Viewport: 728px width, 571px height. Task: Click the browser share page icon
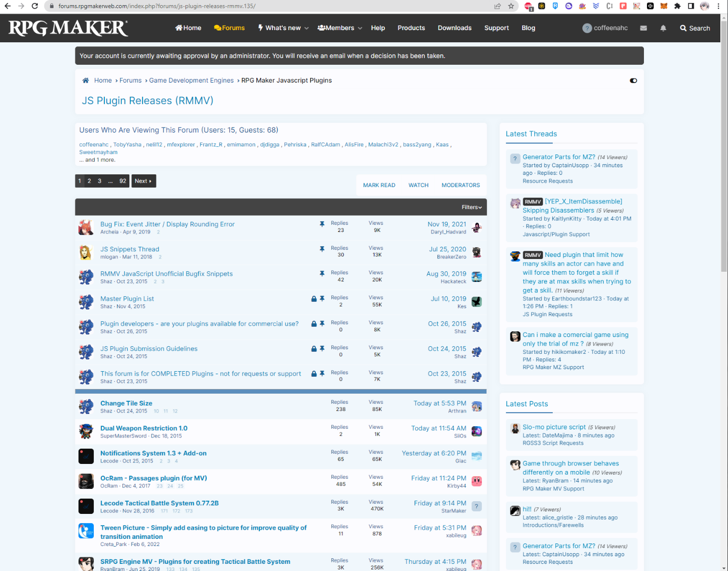(497, 6)
